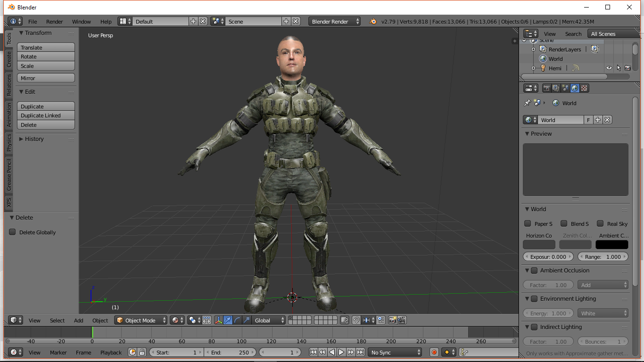Open the Scene properties tab icon
Screen dimensions: 644x362
click(565, 88)
